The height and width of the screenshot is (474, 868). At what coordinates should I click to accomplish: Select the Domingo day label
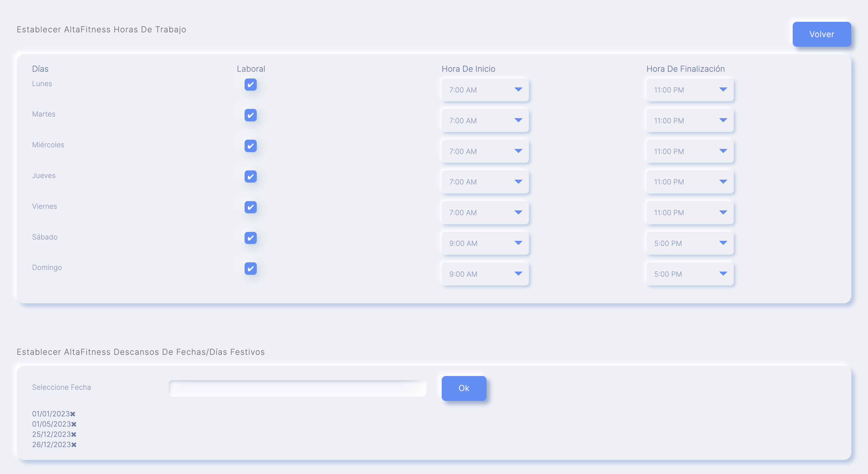click(47, 267)
